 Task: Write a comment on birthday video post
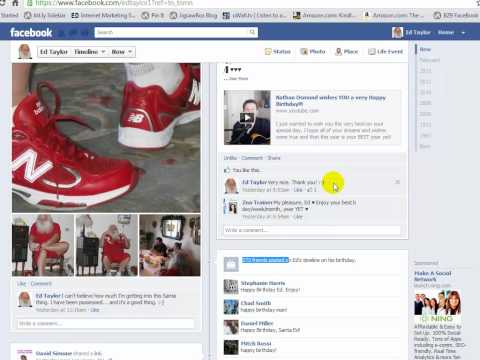pos(312,230)
